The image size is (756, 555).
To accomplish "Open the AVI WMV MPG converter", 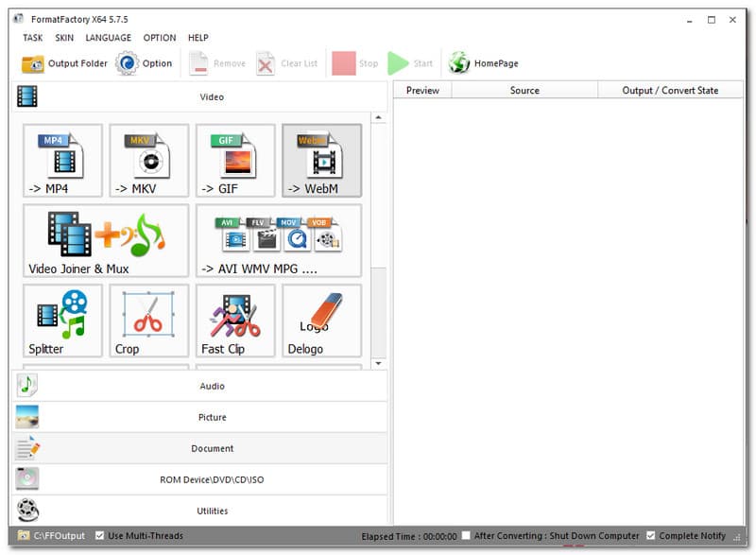I will (279, 240).
